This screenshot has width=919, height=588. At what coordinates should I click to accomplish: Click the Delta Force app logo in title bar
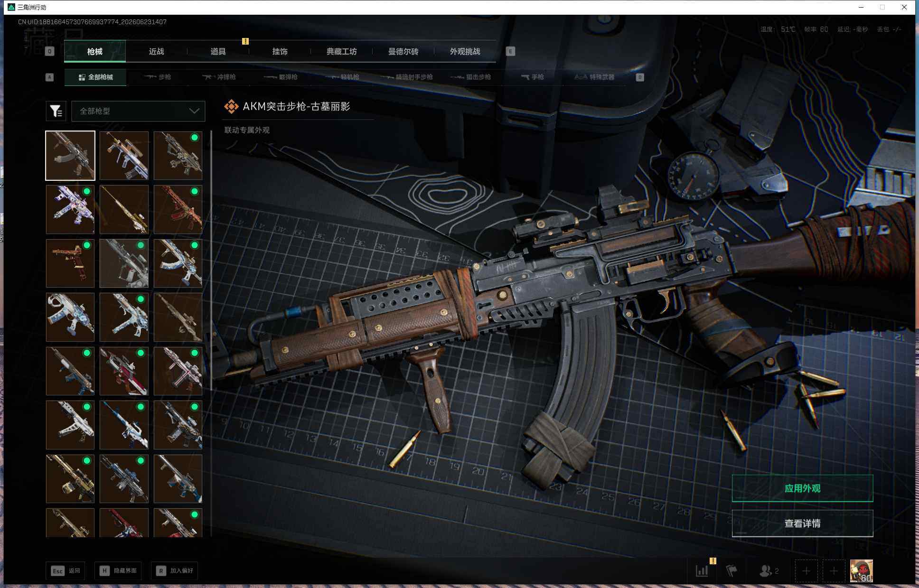[x=11, y=7]
